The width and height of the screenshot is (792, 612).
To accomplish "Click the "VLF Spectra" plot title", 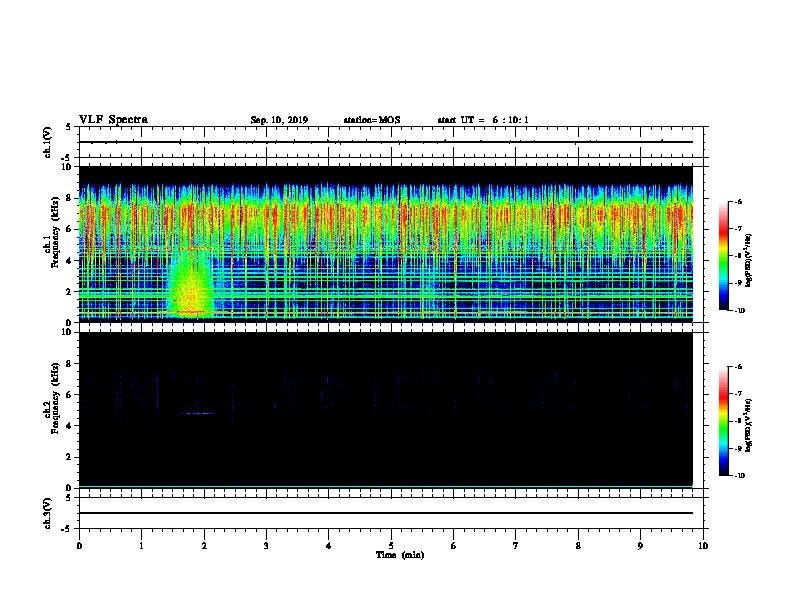I will (x=113, y=120).
